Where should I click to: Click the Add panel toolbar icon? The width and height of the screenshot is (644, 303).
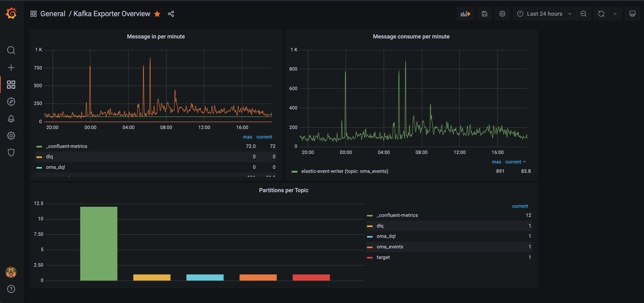tap(465, 14)
